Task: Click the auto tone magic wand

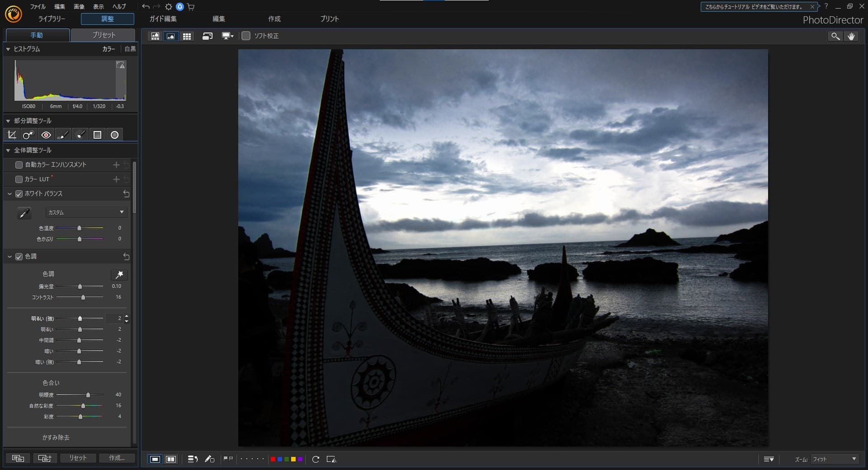Action: (119, 274)
